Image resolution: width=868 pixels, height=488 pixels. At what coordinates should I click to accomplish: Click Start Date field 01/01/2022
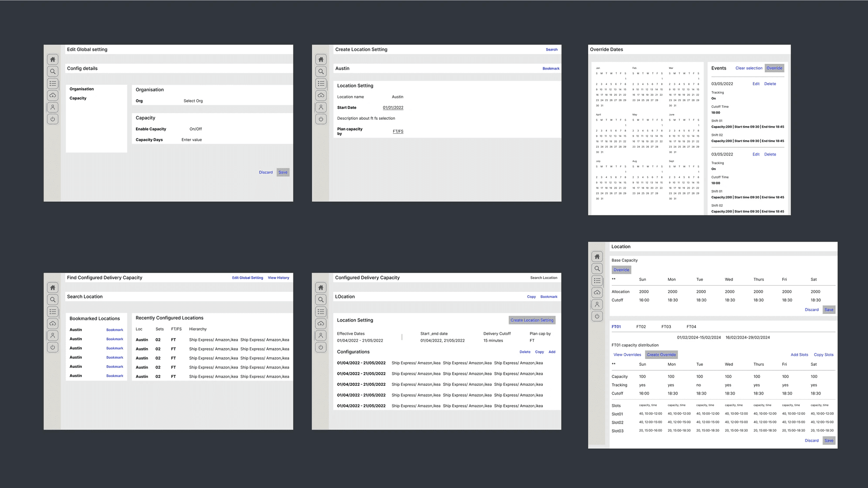[393, 108]
